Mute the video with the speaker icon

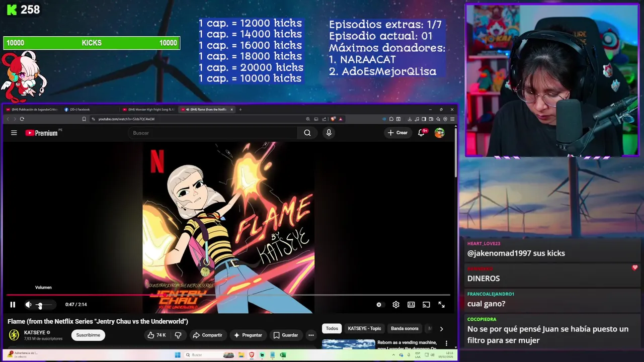tap(28, 304)
